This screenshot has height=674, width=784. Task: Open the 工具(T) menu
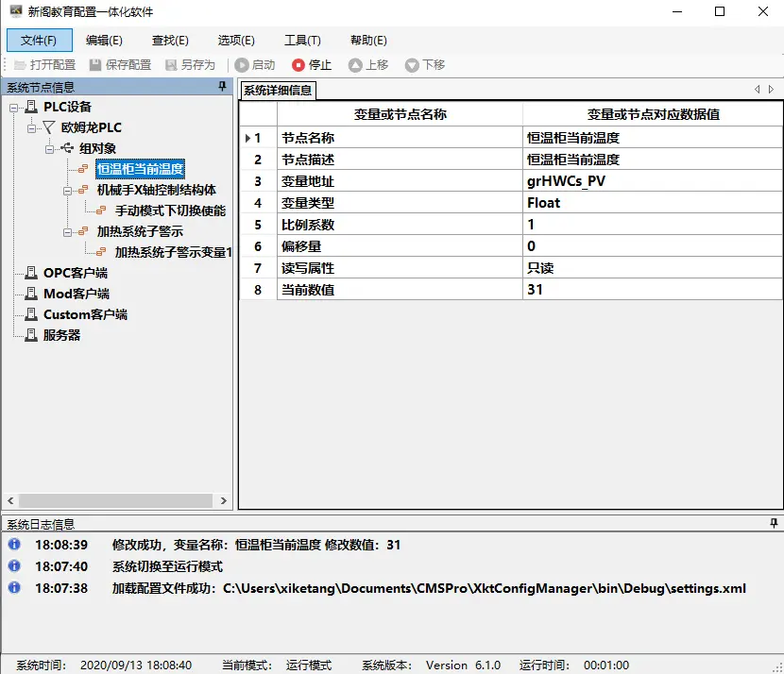[x=302, y=40]
